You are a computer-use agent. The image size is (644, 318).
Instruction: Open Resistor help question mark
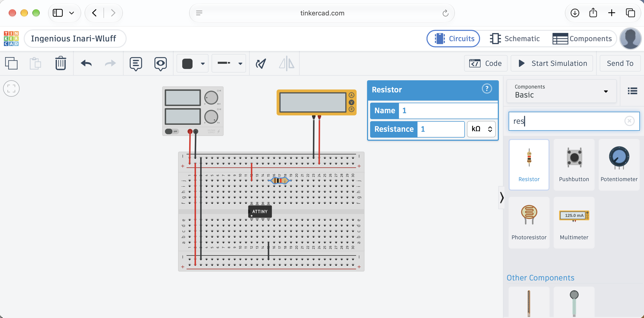coord(487,89)
